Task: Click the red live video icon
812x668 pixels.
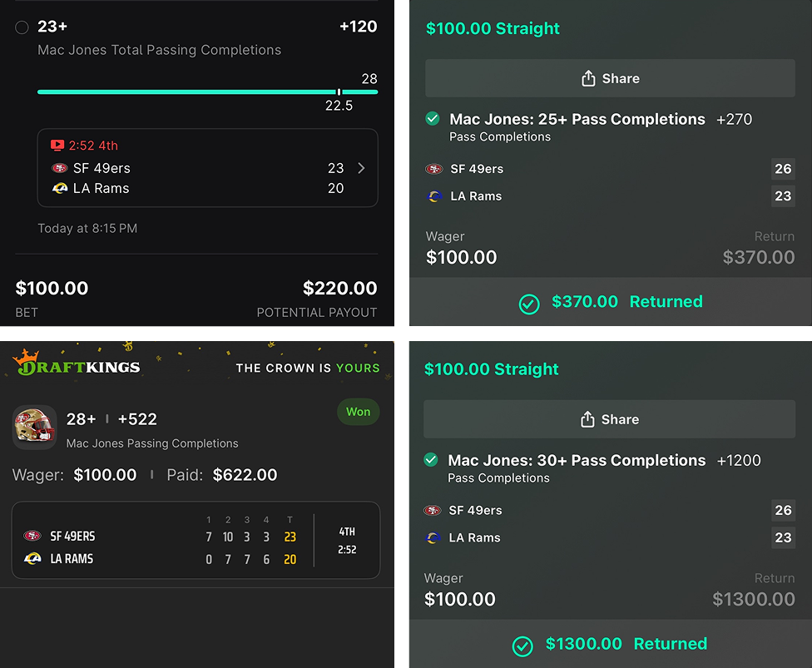Action: [57, 146]
